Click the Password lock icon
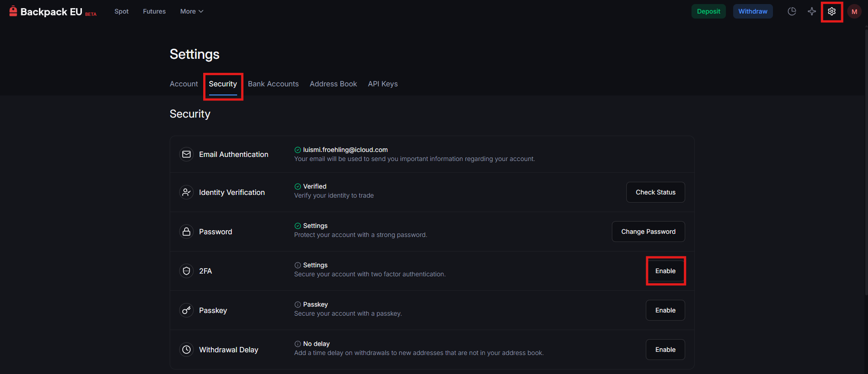 point(186,232)
